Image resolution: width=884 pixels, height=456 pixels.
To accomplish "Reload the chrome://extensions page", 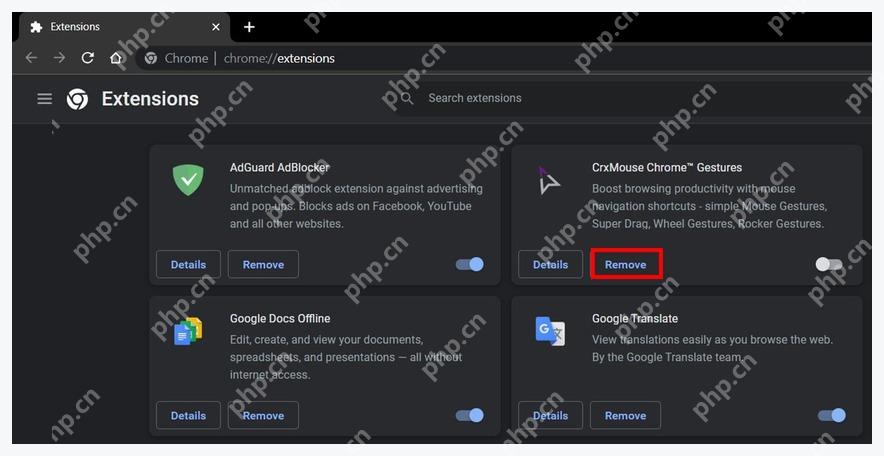I will 87,57.
